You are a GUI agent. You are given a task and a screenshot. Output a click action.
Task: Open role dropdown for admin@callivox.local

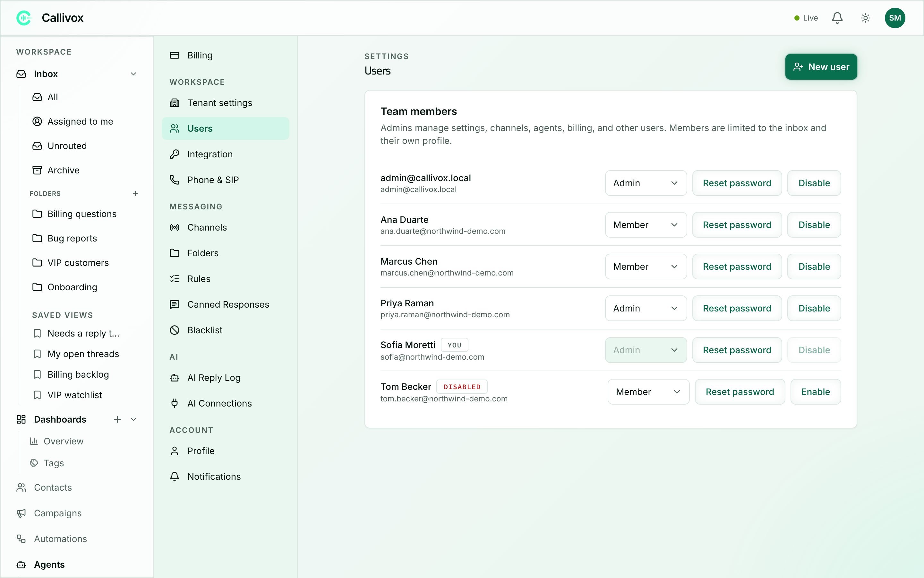pos(646,183)
